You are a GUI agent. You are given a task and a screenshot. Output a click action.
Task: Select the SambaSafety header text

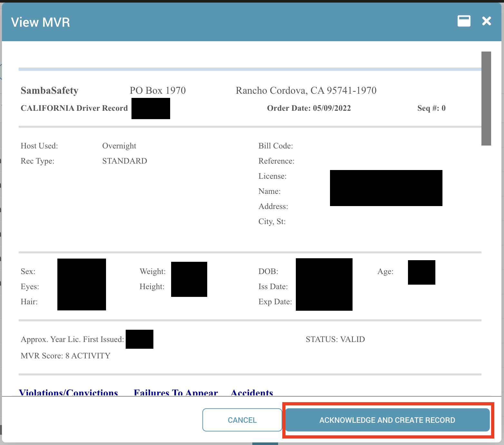(50, 90)
